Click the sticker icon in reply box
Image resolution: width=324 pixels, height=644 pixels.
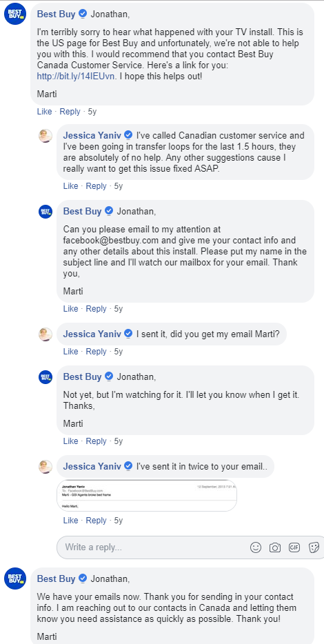[x=314, y=547]
